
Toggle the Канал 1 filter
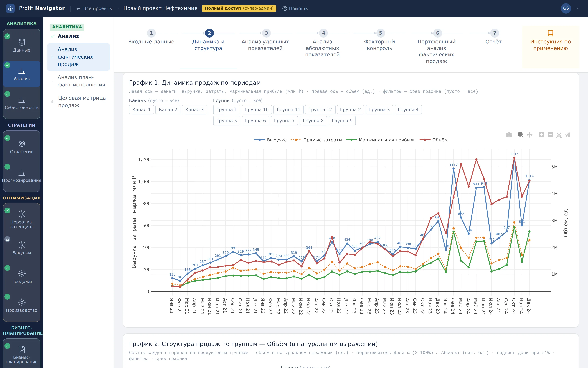(x=141, y=110)
